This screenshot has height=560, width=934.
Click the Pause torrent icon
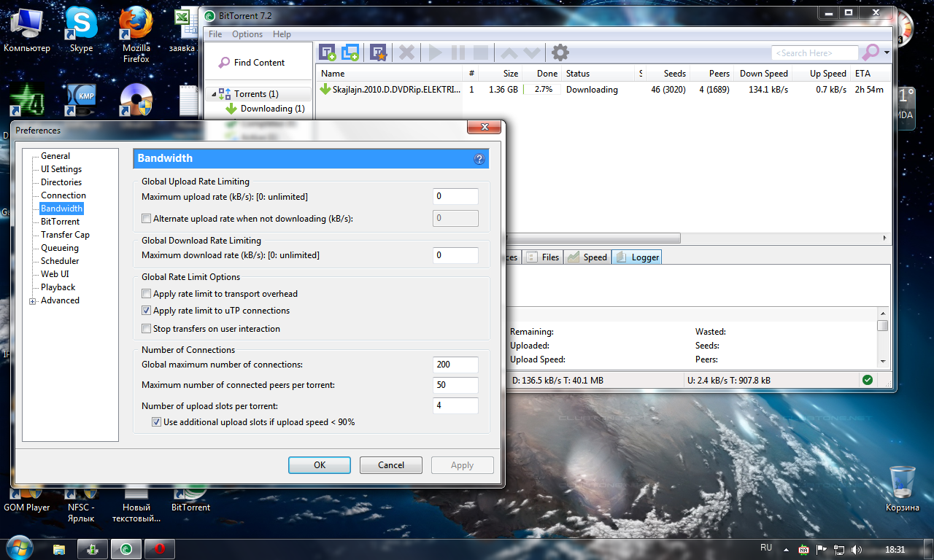[x=458, y=52]
